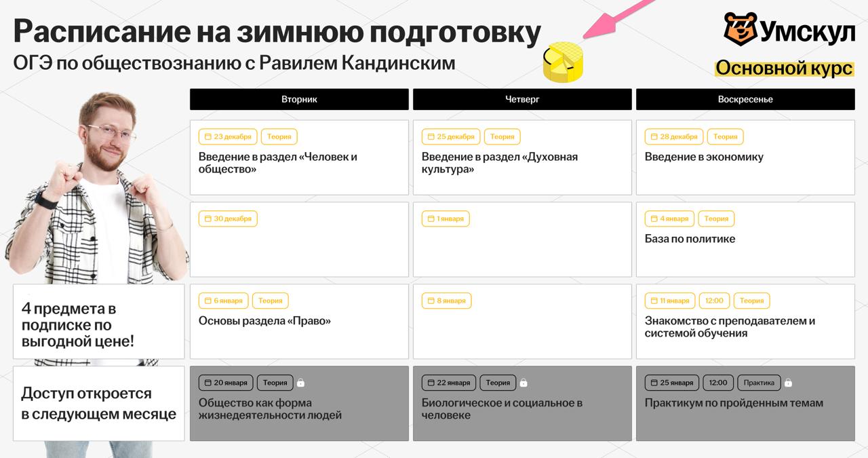
Task: Open lesson «Основы раздела «Право»»
Action: 264,321
